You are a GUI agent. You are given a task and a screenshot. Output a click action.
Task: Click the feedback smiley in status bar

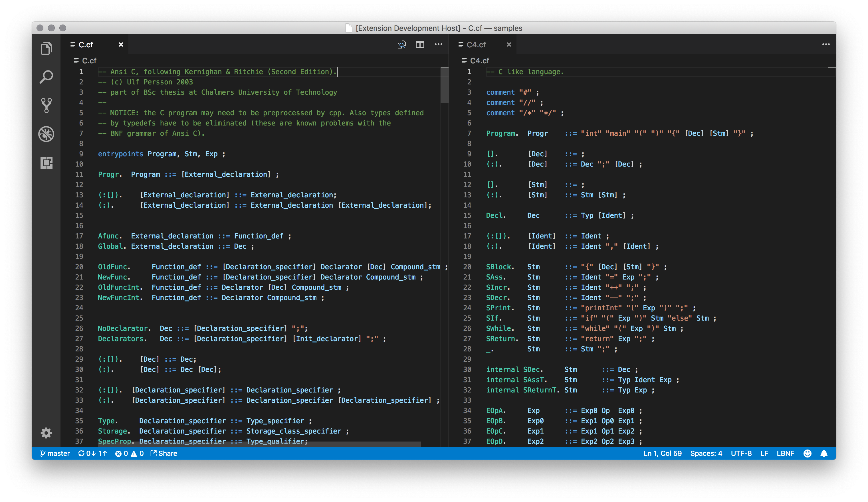808,454
